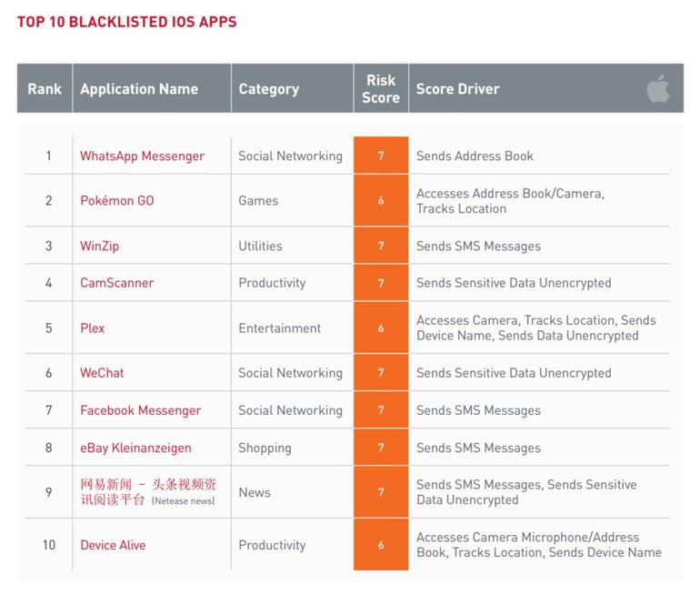Select Plex's Entertainment category cell
This screenshot has height=595, width=700.
[x=279, y=328]
